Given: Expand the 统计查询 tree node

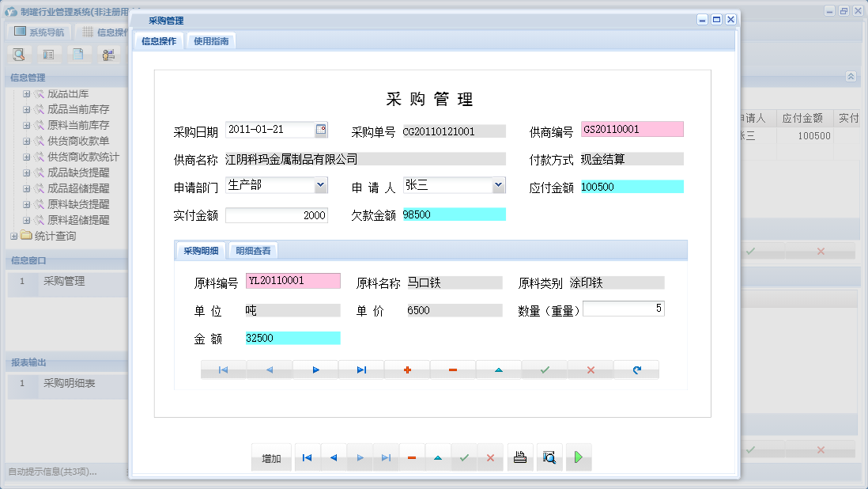Looking at the screenshot, I should (13, 236).
